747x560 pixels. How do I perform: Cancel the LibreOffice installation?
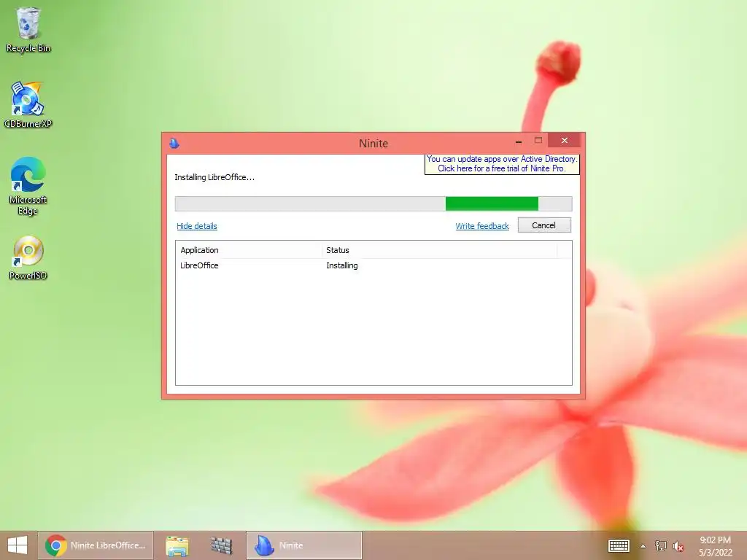tap(544, 225)
